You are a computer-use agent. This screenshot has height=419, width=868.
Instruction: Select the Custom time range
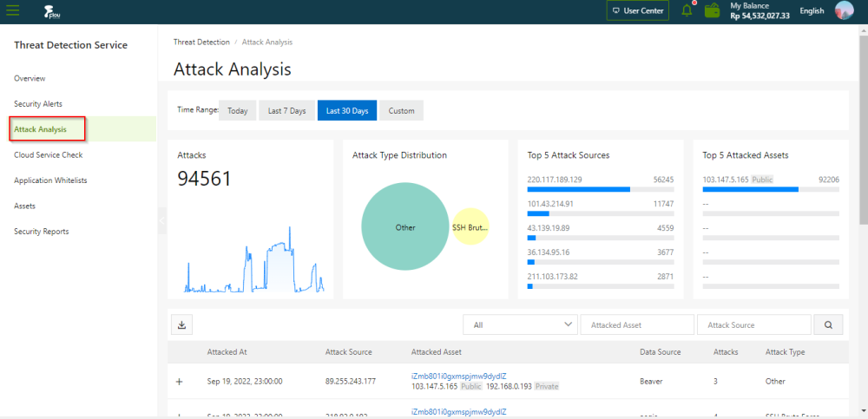point(401,111)
